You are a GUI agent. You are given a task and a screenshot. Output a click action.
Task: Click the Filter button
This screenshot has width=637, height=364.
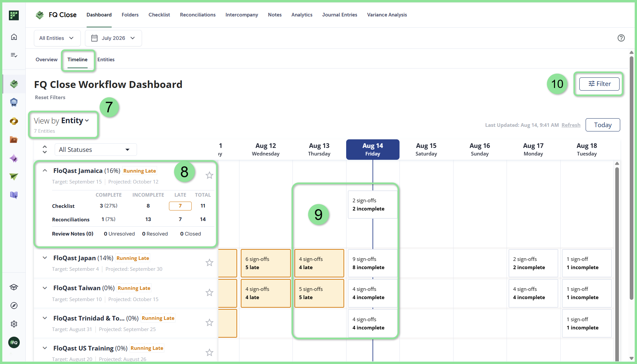[599, 84]
